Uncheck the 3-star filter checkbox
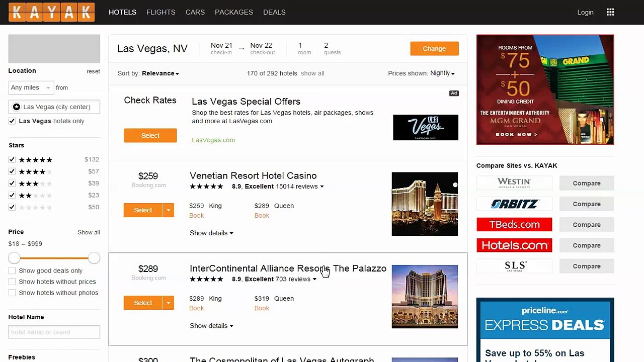Viewport: 644px width, 362px height. point(12,184)
